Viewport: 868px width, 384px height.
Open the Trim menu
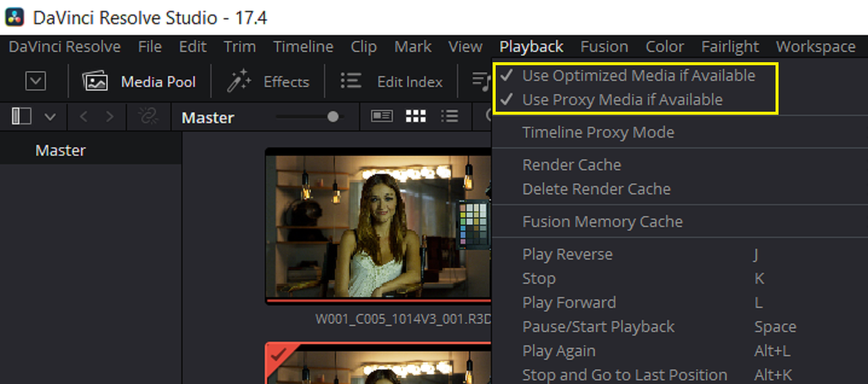coord(239,47)
